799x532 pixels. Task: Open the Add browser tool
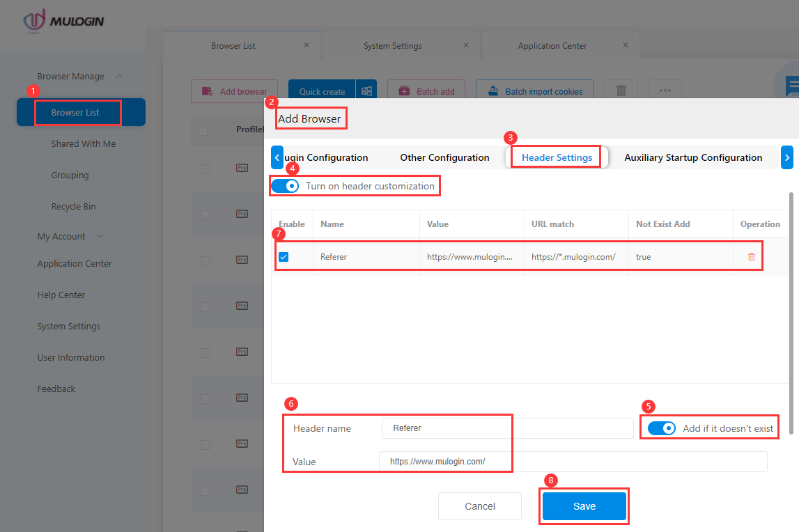(x=234, y=91)
